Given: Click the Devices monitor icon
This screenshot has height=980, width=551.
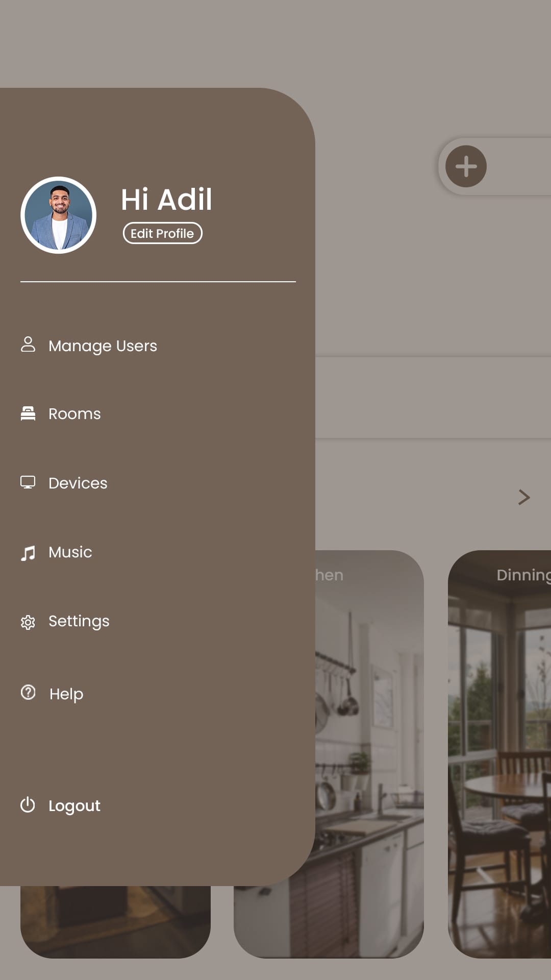Looking at the screenshot, I should tap(28, 482).
